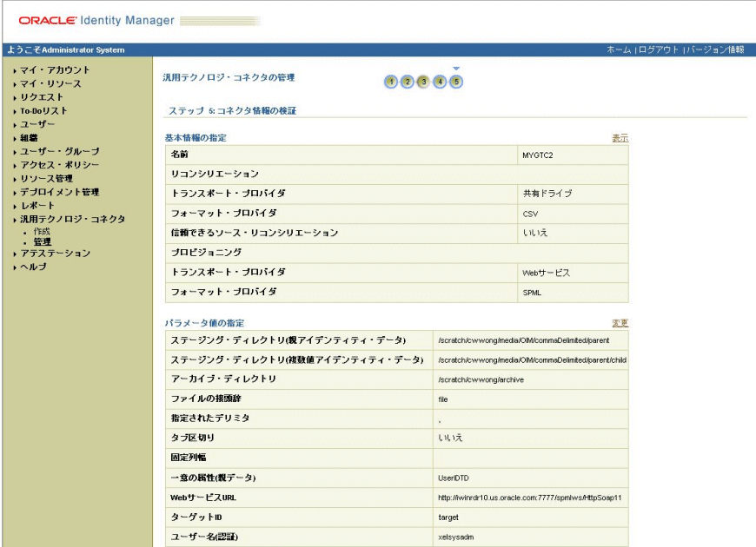Click the 固定列幅 row label
Screen dimensions: 756x547
tap(188, 458)
